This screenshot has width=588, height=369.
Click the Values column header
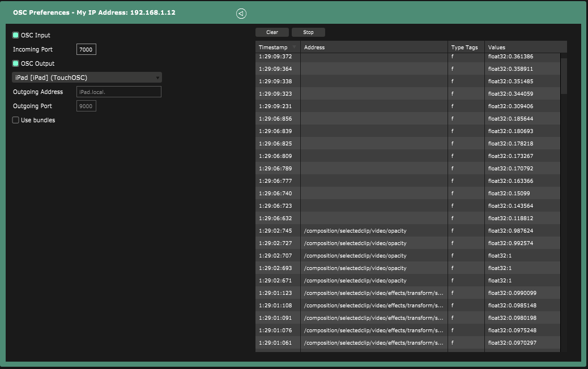click(x=524, y=48)
